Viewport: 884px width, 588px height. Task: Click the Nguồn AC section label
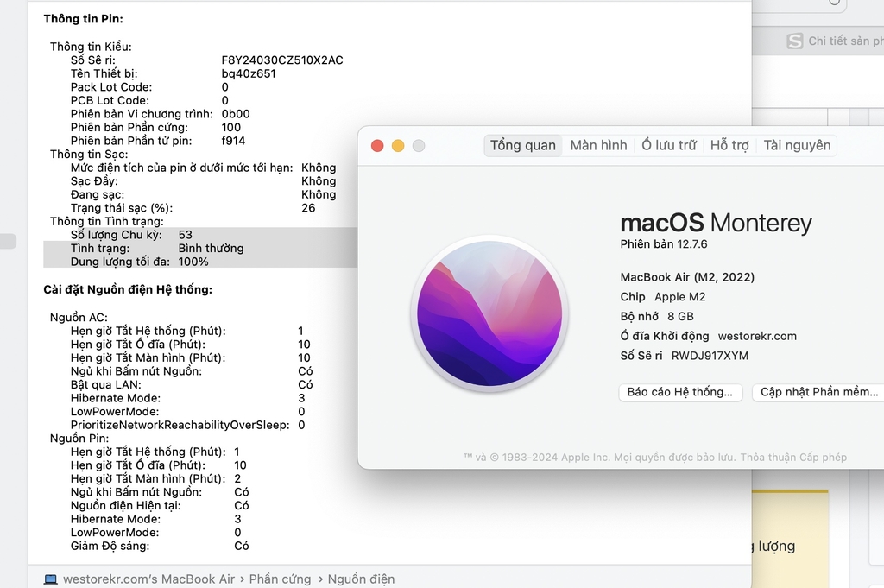[79, 318]
